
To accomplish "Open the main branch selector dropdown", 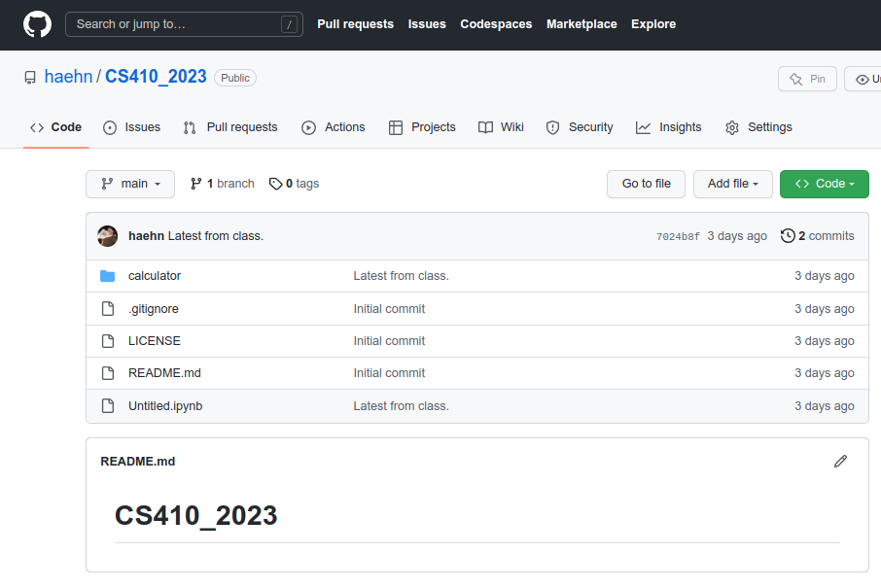I will (130, 185).
